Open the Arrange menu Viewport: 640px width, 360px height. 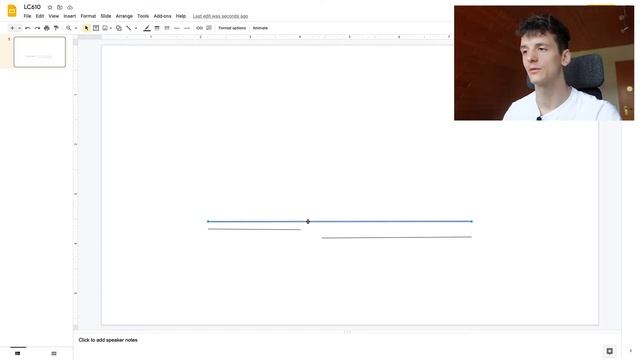(124, 16)
